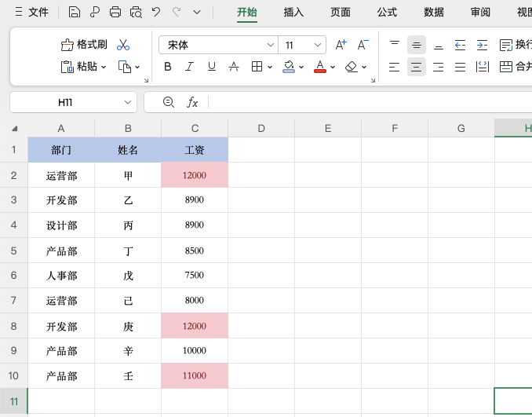Click the Name Box showing H11
Viewport: 532px width, 417px height.
click(x=65, y=102)
